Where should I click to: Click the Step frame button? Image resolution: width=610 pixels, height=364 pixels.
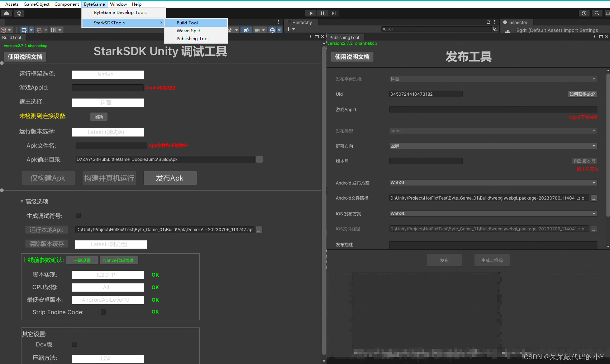tap(334, 13)
